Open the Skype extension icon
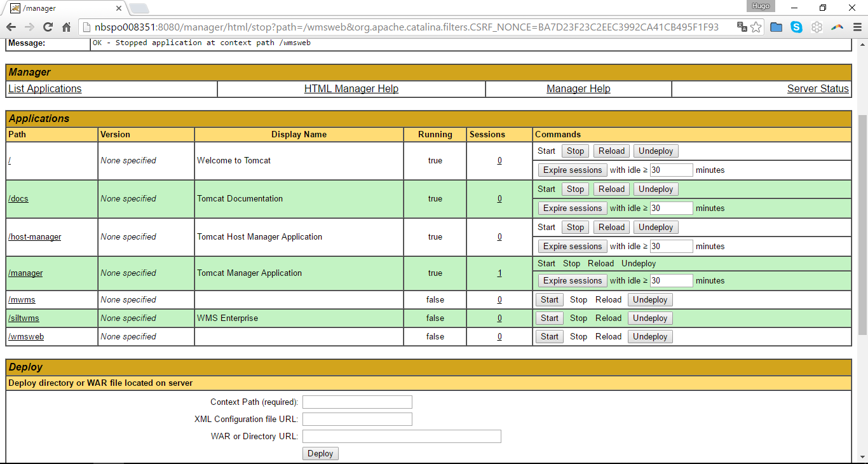 point(796,27)
